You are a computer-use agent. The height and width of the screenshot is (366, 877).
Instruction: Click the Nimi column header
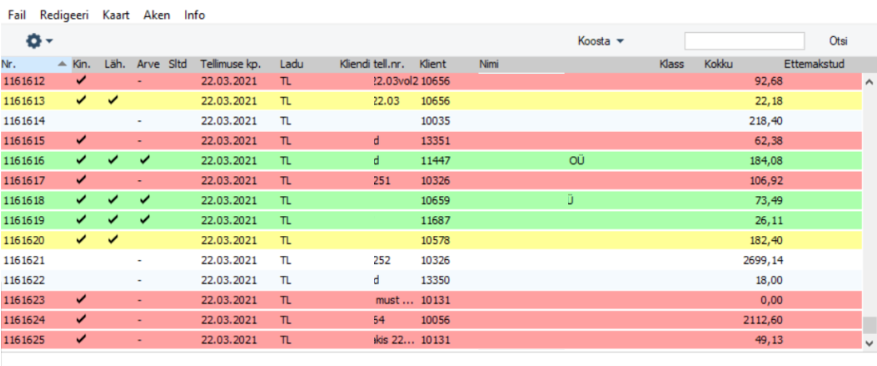pyautogui.click(x=489, y=64)
